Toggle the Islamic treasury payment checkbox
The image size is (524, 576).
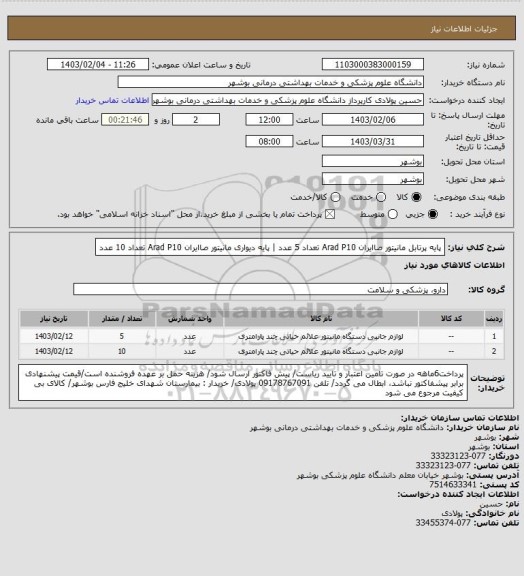[330, 214]
